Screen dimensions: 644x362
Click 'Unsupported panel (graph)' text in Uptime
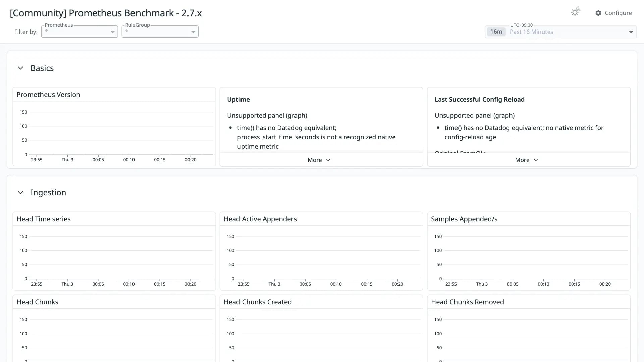pyautogui.click(x=267, y=115)
